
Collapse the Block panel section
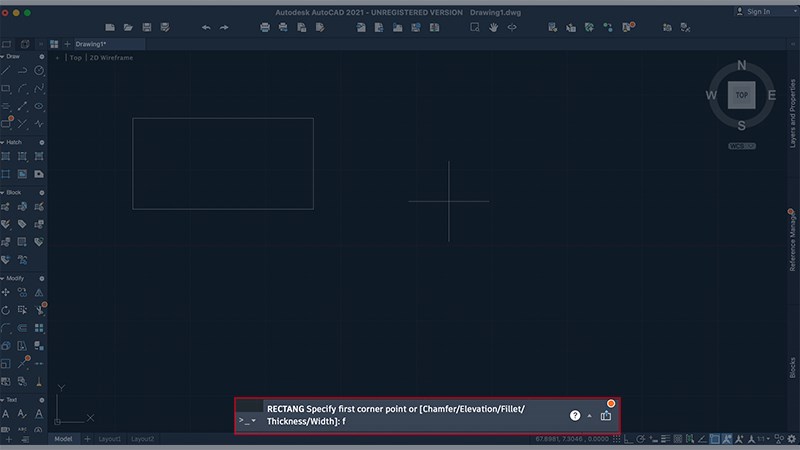point(3,193)
